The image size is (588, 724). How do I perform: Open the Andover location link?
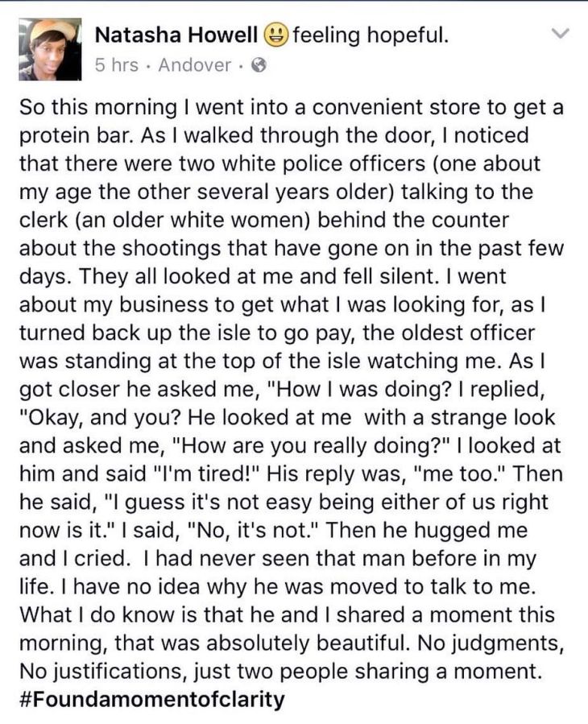tap(195, 66)
